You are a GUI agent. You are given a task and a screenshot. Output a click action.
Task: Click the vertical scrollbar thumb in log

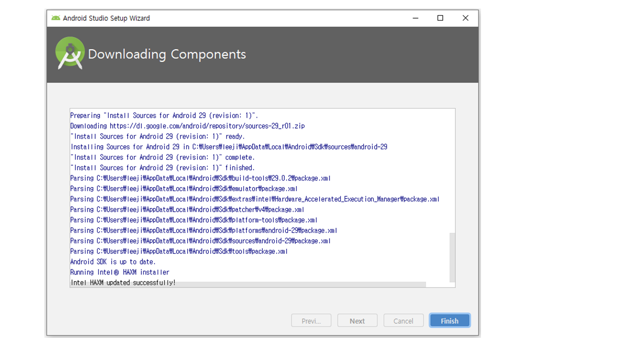(x=452, y=257)
